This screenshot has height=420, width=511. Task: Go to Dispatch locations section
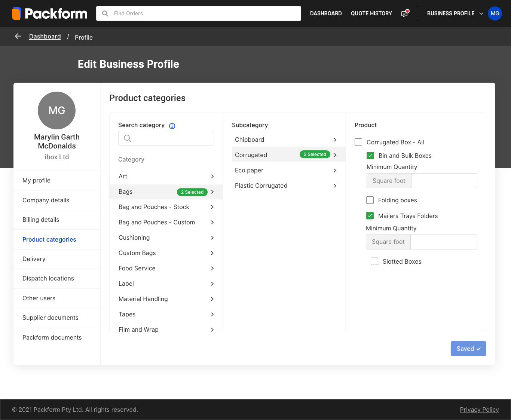(x=48, y=278)
